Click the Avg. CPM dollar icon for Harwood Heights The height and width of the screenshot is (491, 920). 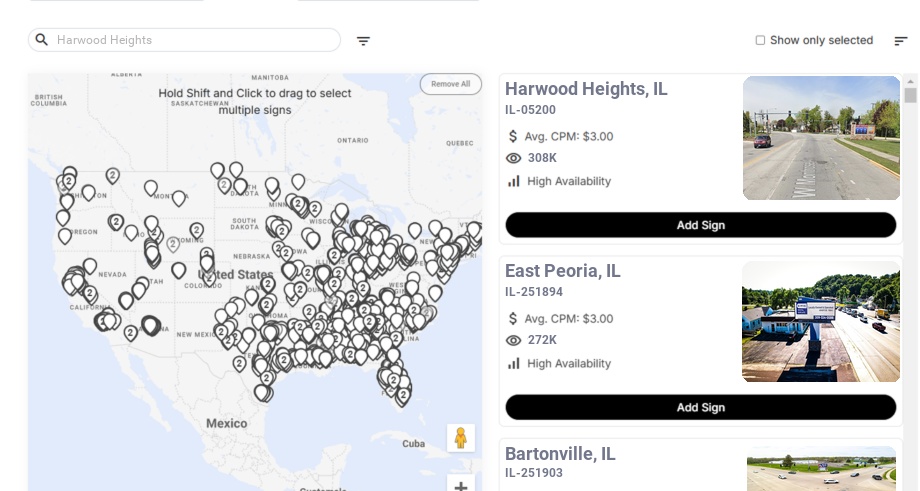pyautogui.click(x=513, y=136)
